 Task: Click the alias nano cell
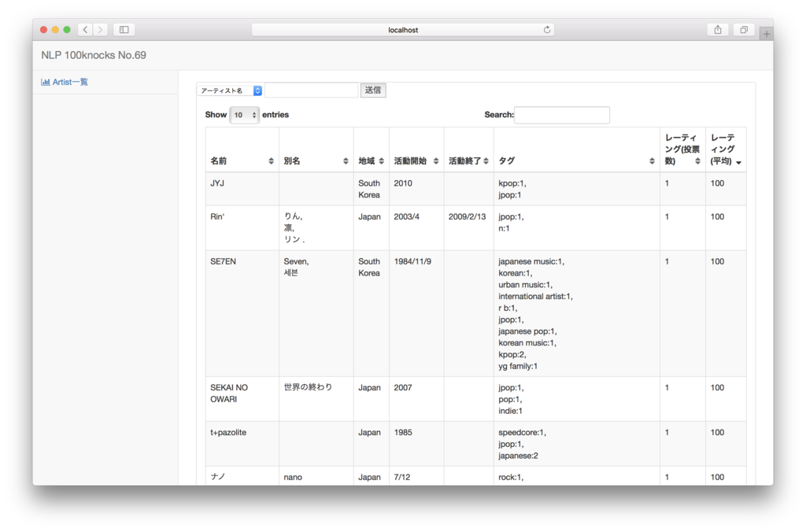coord(316,476)
